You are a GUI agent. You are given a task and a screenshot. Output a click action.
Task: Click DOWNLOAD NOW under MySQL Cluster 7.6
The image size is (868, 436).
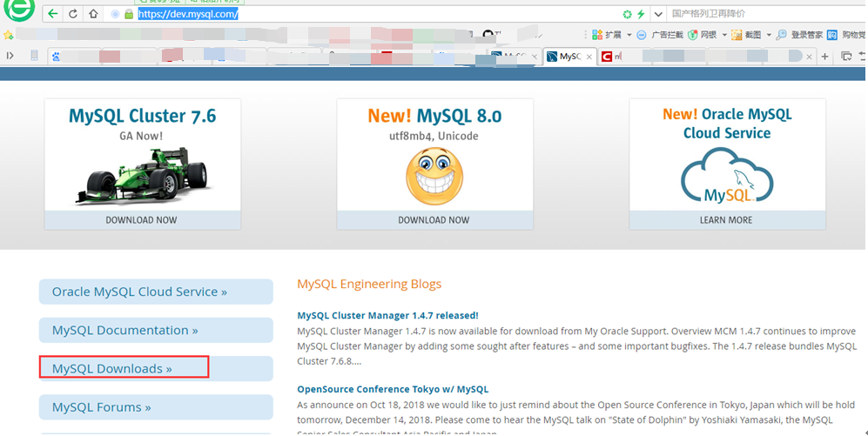(142, 219)
